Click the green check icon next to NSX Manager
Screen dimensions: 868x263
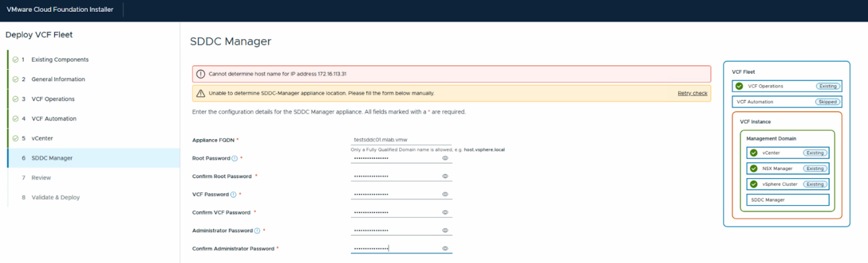(754, 169)
